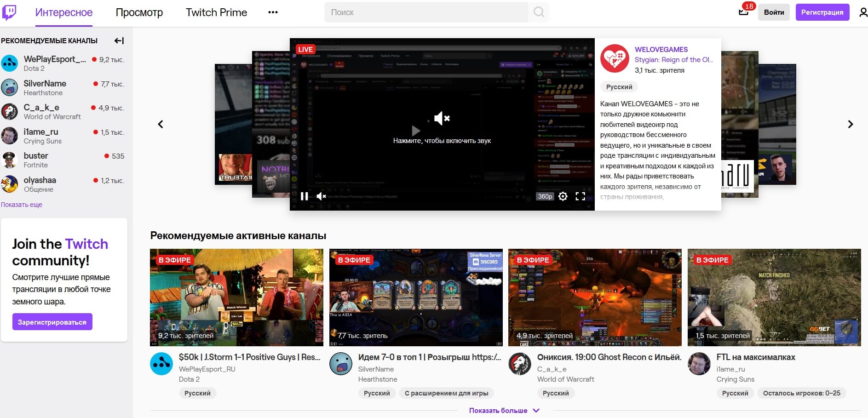Open the more options ellipsis menu

click(273, 12)
